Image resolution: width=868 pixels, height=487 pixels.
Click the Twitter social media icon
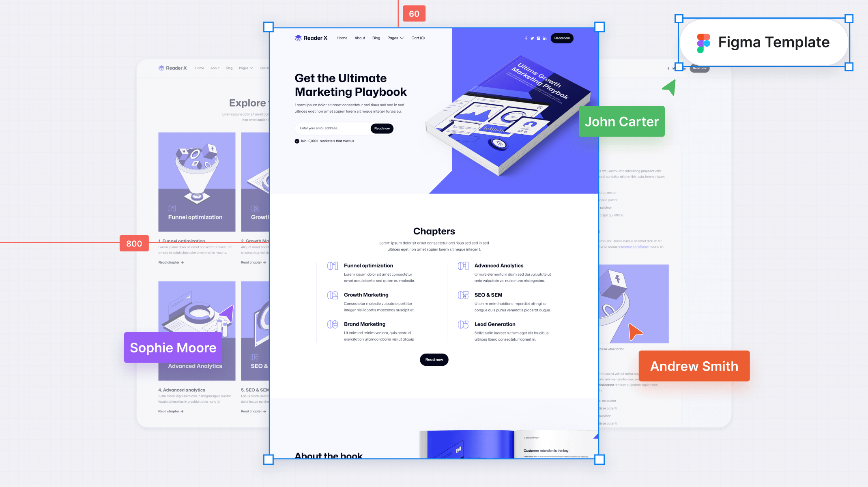pyautogui.click(x=532, y=38)
